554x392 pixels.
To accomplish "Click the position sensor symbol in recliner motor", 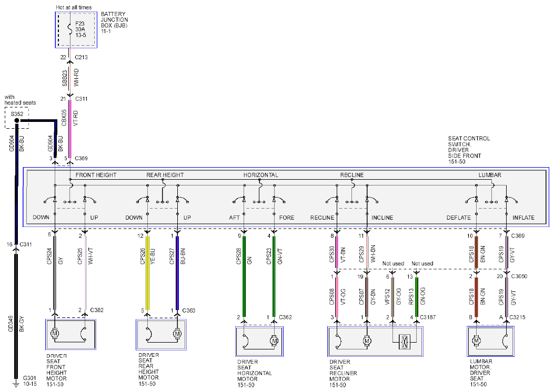I will 404,342.
